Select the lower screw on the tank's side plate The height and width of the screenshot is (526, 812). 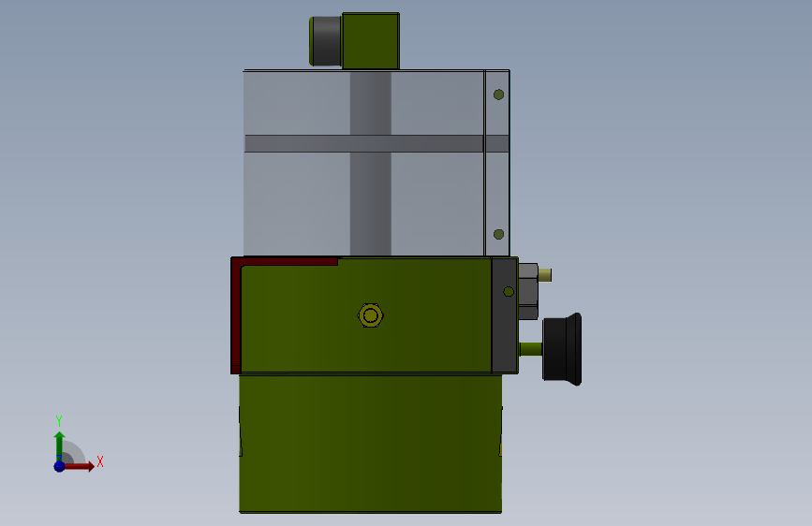[x=498, y=235]
